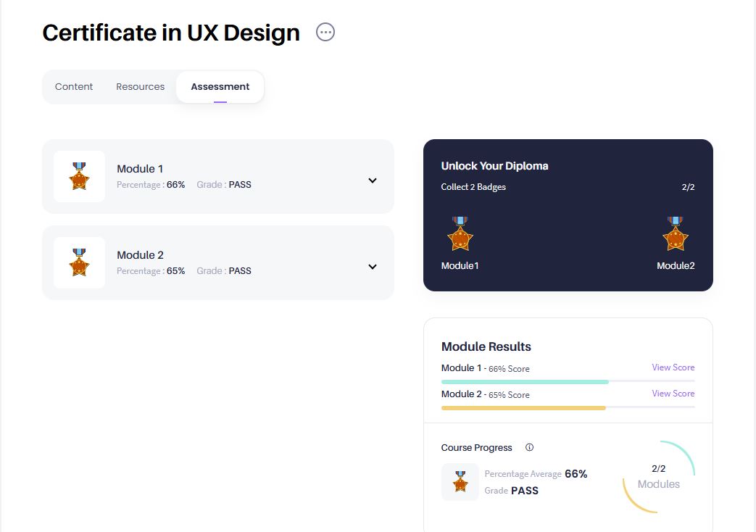The image size is (756, 532).
Task: Click the 2/2 Modules progress ring
Action: (658, 476)
